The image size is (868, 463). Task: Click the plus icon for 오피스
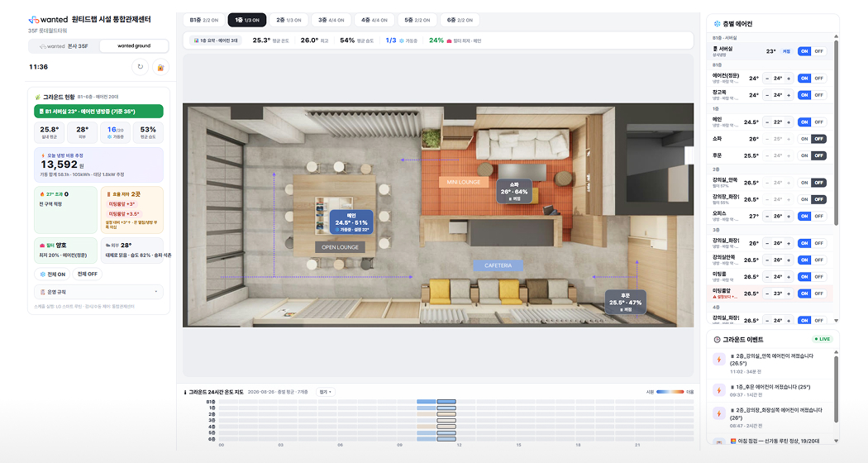(x=789, y=217)
